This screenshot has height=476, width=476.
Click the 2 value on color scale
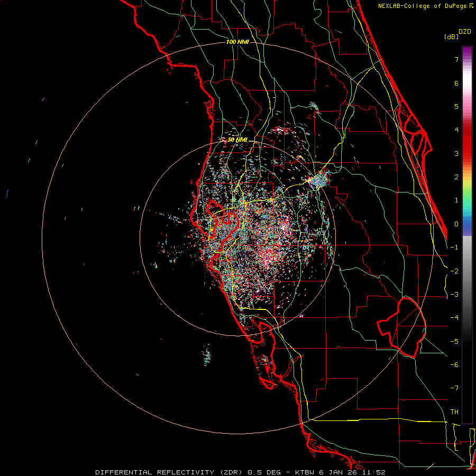(x=456, y=177)
